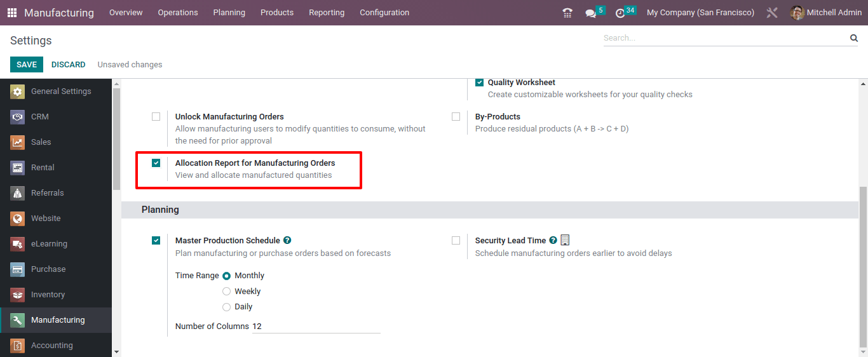Open the Mitchell Admin user menu
The image size is (868, 357).
[826, 13]
